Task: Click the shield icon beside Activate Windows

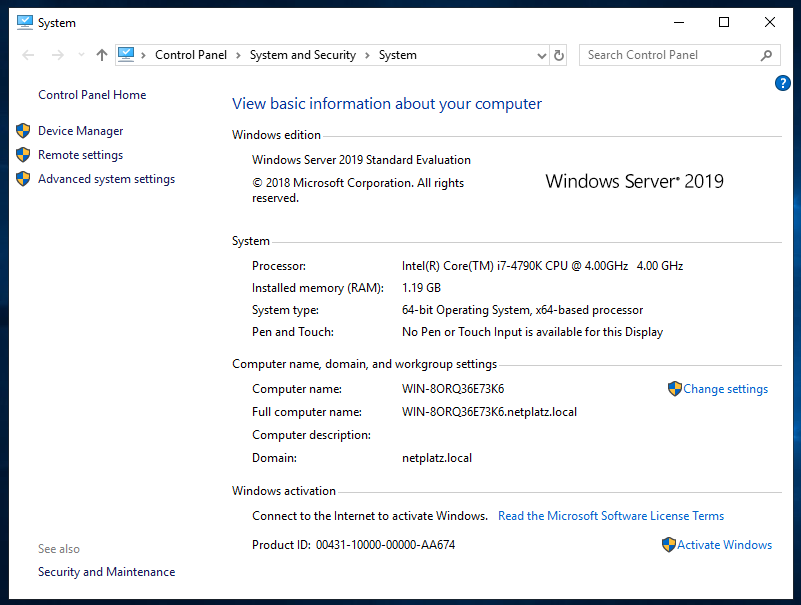Action: coord(669,545)
